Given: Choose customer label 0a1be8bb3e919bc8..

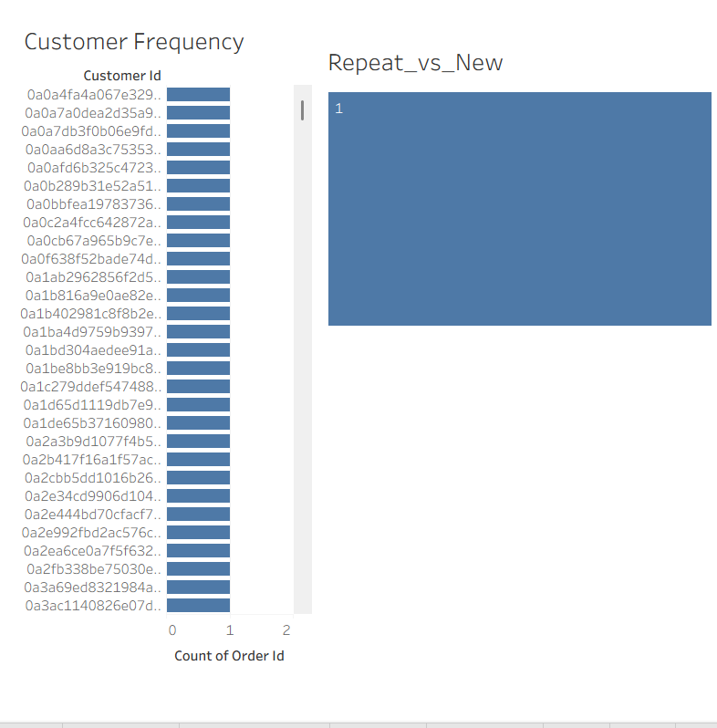Looking at the screenshot, I should point(93,369).
